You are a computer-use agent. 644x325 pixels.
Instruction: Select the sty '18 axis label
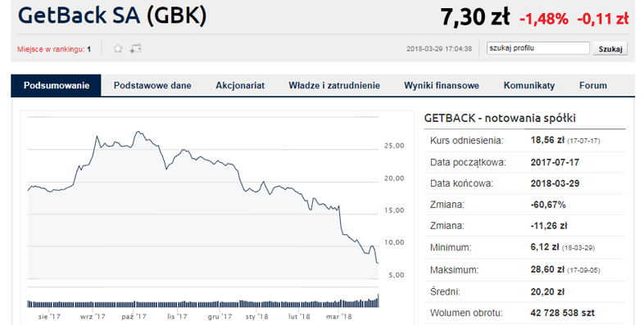[256, 317]
